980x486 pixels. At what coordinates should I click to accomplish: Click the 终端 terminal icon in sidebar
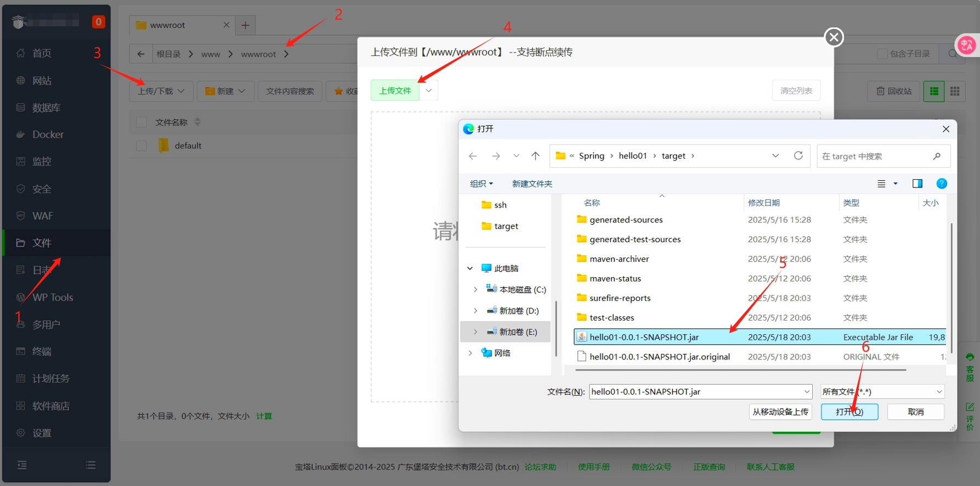21,351
